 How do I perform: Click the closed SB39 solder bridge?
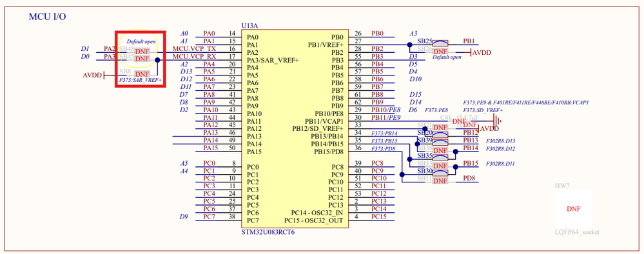[440, 142]
